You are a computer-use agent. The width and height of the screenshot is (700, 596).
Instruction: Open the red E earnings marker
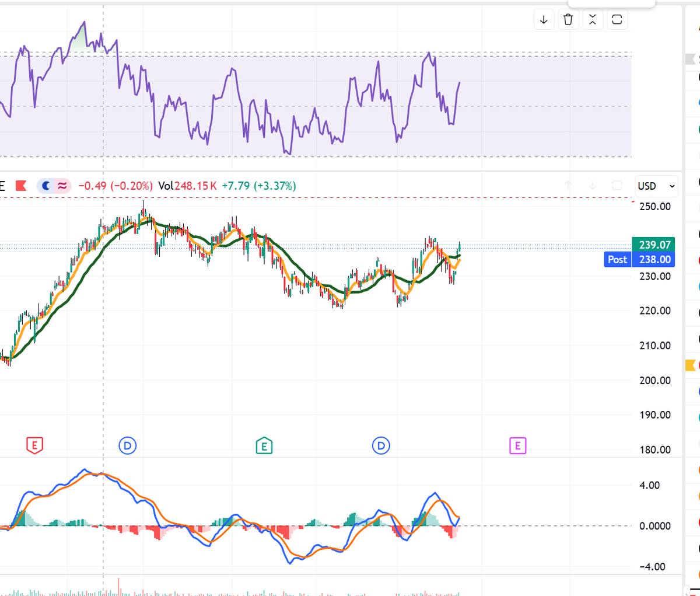34,446
